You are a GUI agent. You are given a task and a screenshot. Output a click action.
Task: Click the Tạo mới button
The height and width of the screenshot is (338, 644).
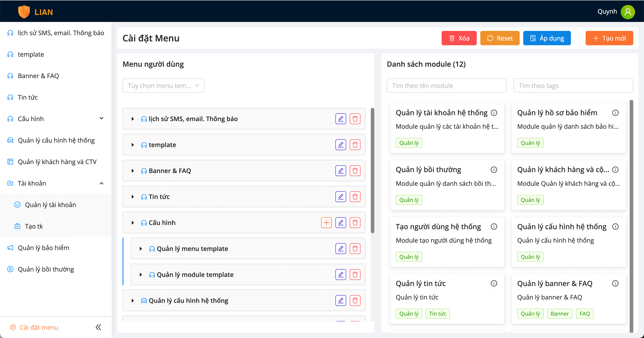click(609, 38)
